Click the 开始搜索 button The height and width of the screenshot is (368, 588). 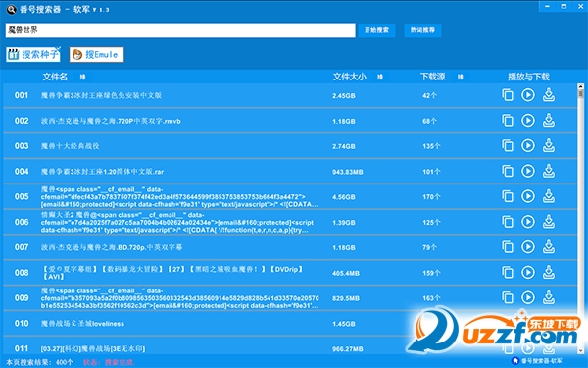coord(376,30)
